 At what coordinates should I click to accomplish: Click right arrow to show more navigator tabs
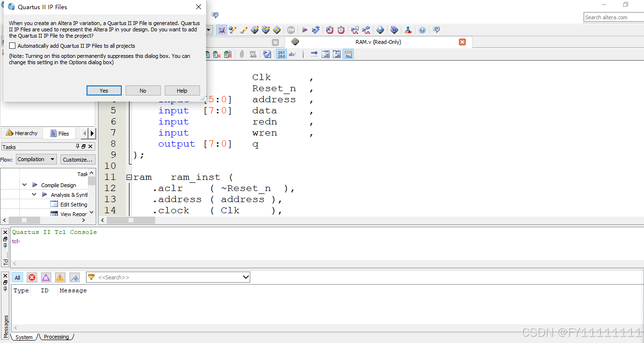92,133
